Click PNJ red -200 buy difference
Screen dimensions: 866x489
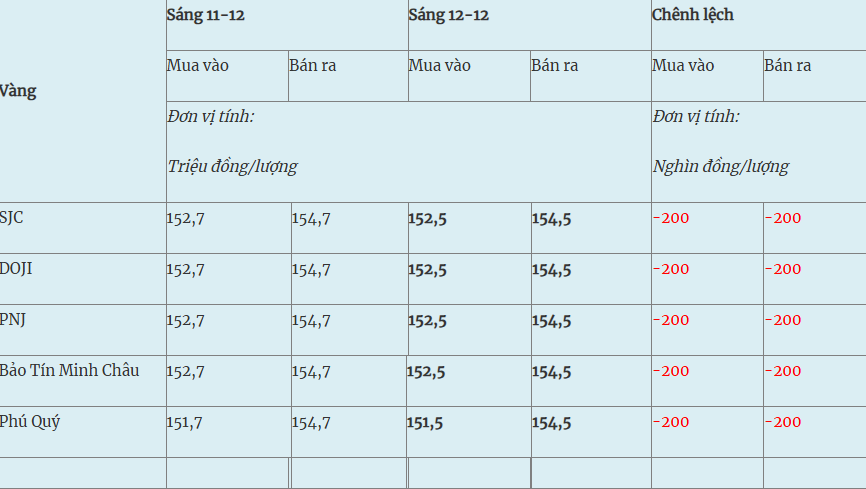(x=671, y=320)
